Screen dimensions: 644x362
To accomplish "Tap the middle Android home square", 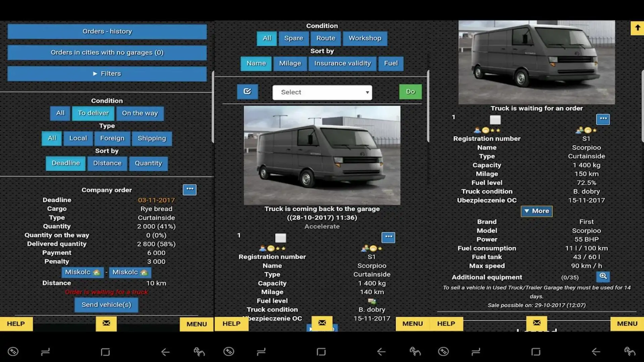I will pyautogui.click(x=321, y=352).
